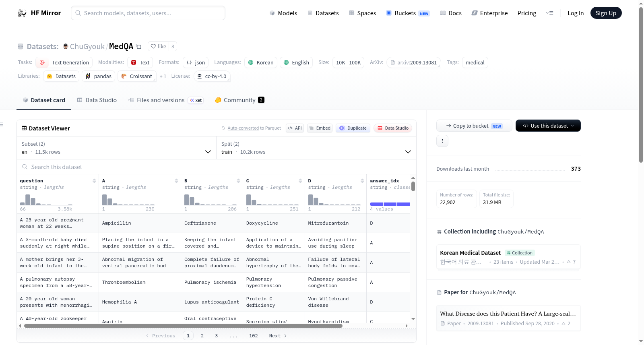Click the Duplicate button

pos(353,128)
